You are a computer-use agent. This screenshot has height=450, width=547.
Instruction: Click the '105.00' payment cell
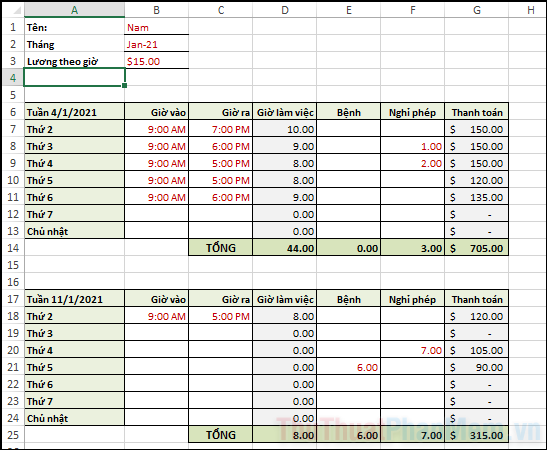(477, 350)
